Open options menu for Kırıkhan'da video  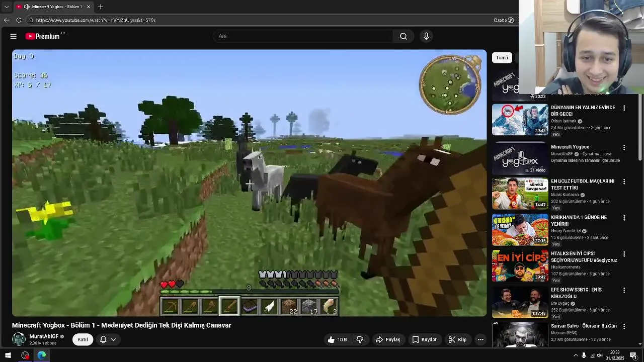coord(624,218)
